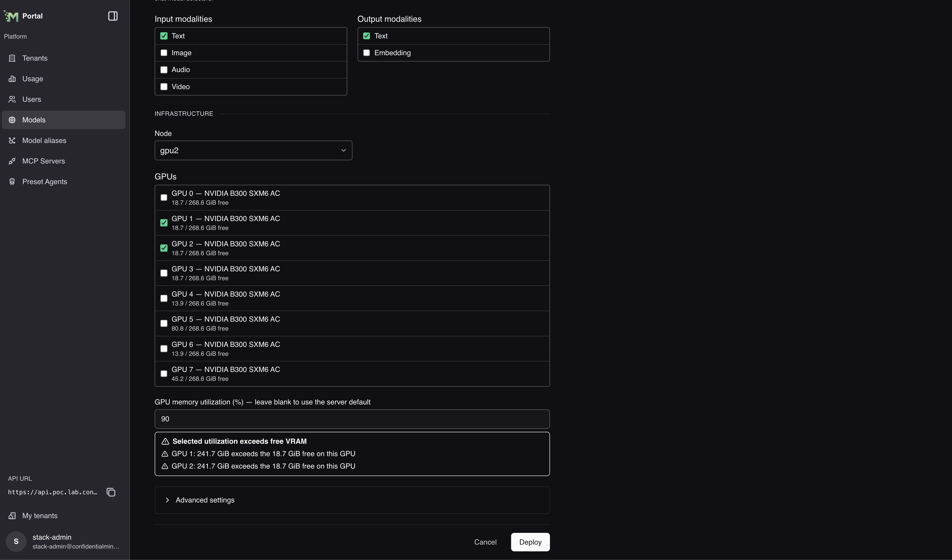Focus the GPU memory utilization field
This screenshot has height=560, width=952.
[352, 419]
